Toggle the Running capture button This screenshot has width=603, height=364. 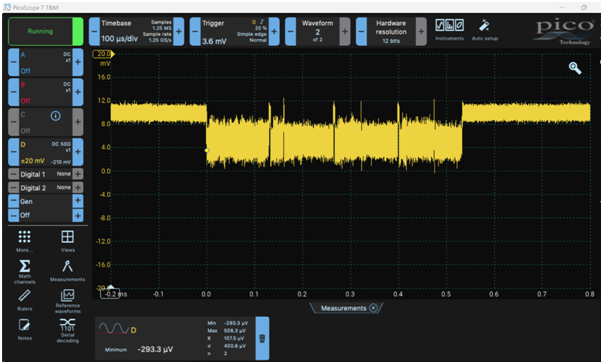[x=45, y=32]
